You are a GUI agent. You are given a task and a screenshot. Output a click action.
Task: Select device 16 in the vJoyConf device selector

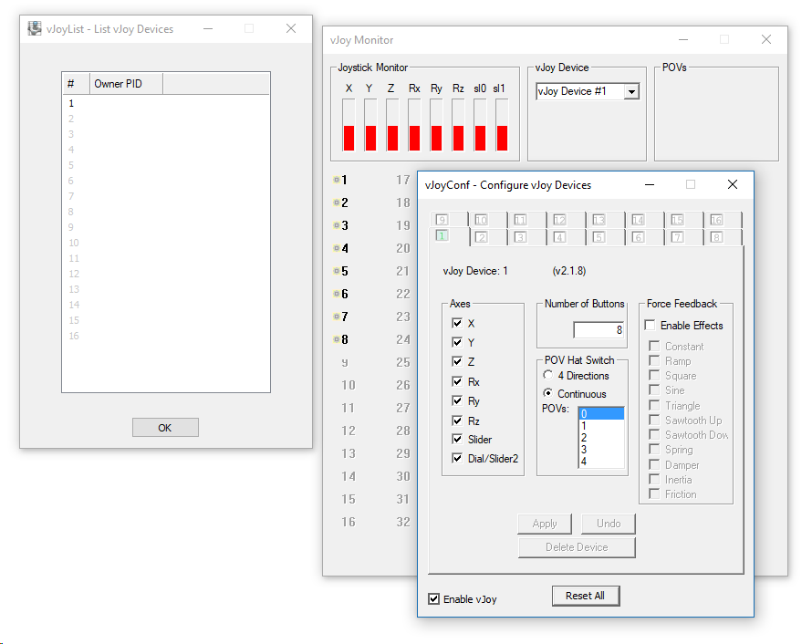click(719, 219)
